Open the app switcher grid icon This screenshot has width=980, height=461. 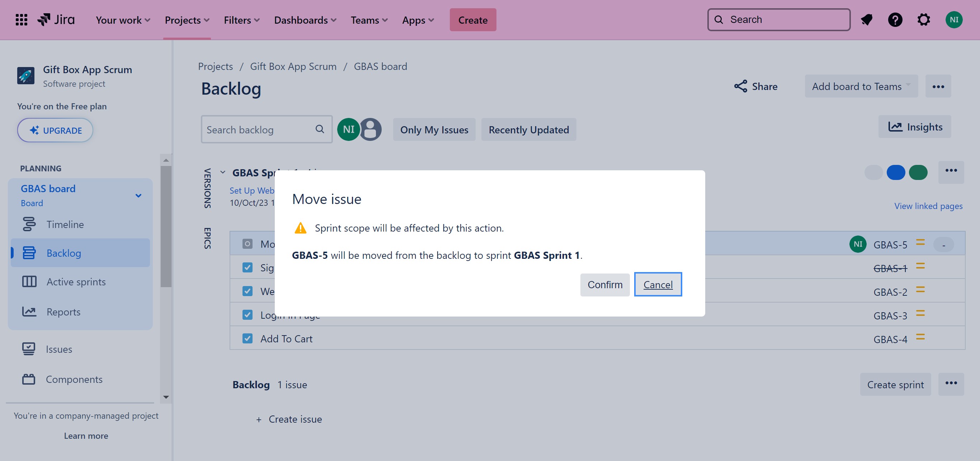(x=21, y=20)
